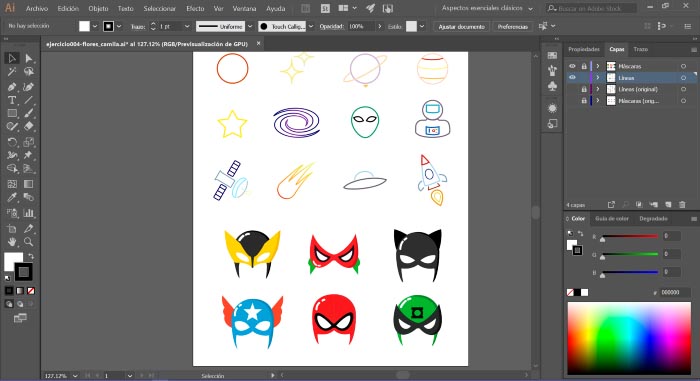Screen dimensions: 700x381
Task: Open the Symbols panel club icon
Action: [x=552, y=86]
